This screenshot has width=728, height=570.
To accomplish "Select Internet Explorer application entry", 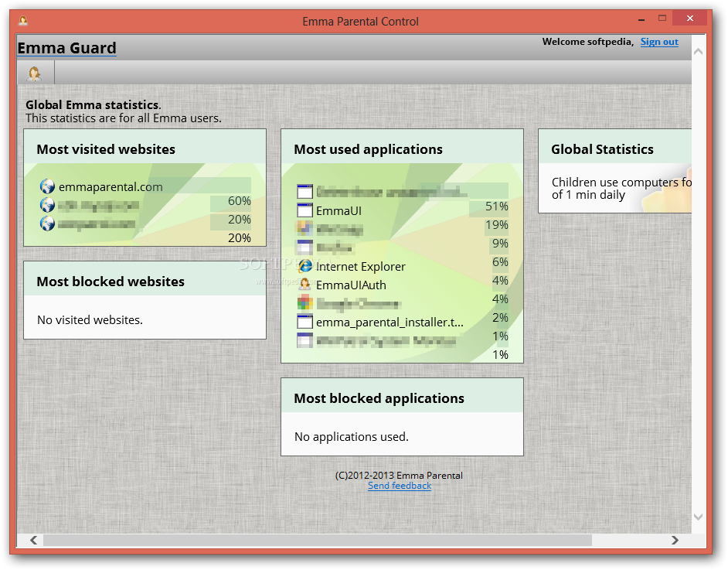I will coord(360,267).
